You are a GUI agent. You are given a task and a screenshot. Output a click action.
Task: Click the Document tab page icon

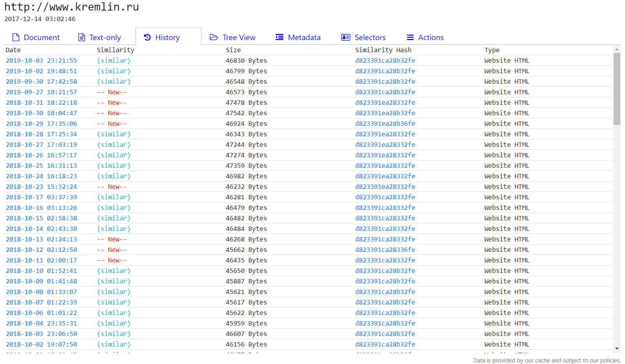(16, 37)
